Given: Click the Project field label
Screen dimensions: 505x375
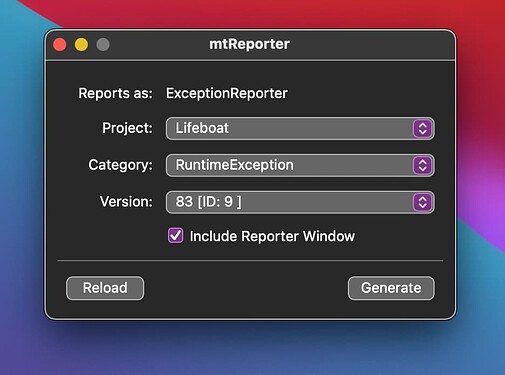Looking at the screenshot, I should [127, 128].
